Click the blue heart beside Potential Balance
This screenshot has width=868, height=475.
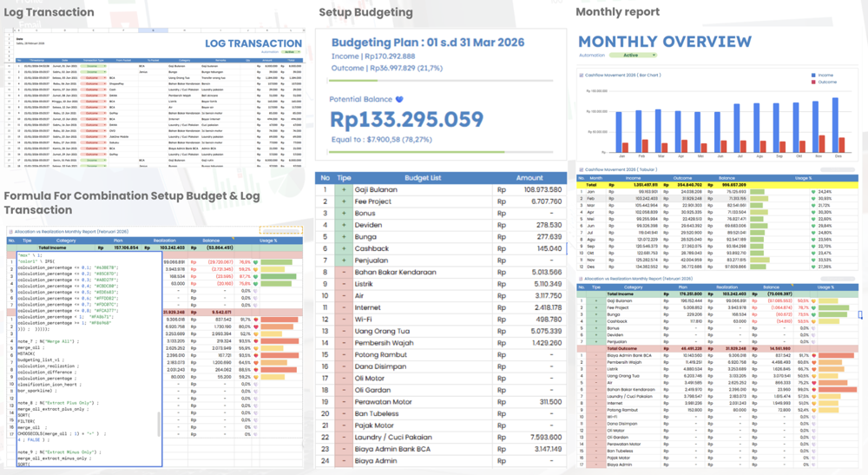click(399, 99)
